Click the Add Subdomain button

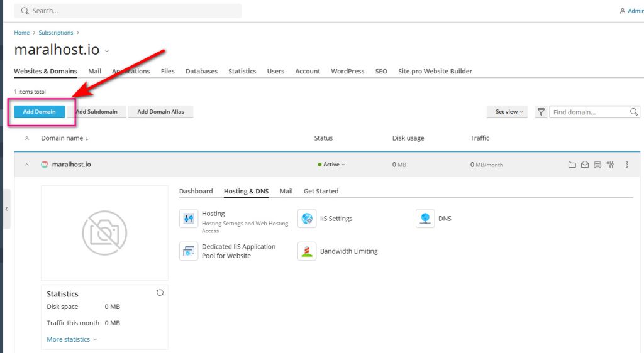click(97, 112)
